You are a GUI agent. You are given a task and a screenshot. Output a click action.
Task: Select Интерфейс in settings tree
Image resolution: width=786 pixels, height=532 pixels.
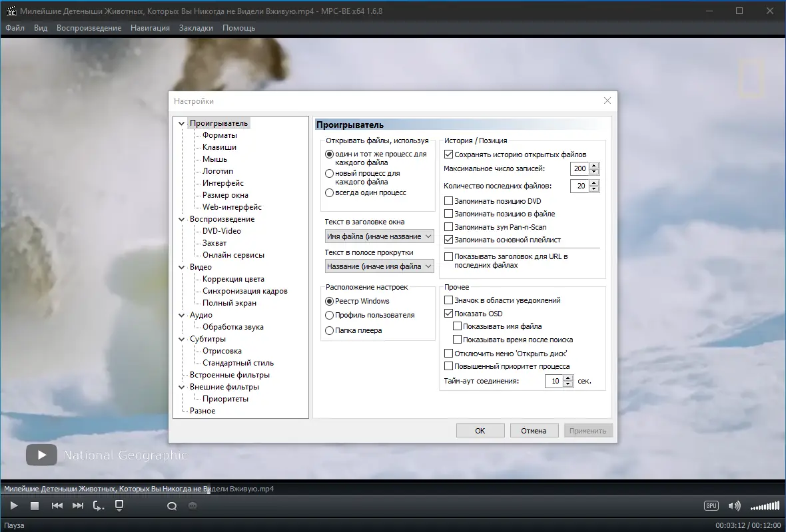coord(223,183)
